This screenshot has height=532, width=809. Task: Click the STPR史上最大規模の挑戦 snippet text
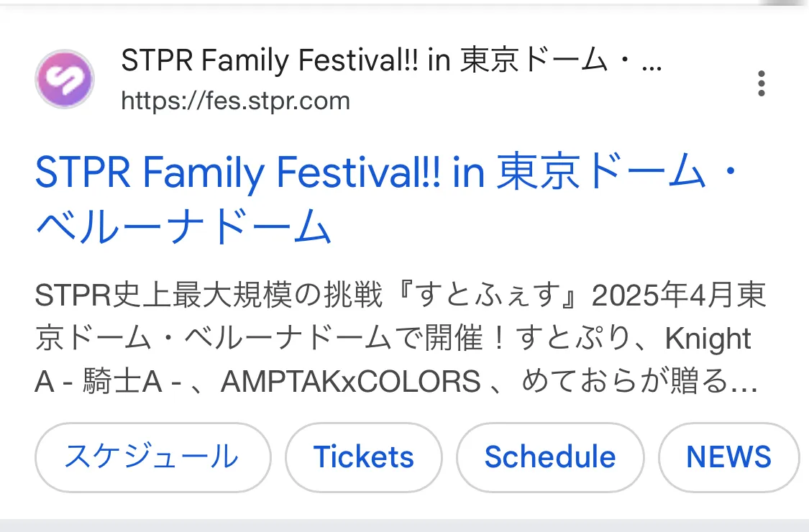click(x=209, y=295)
